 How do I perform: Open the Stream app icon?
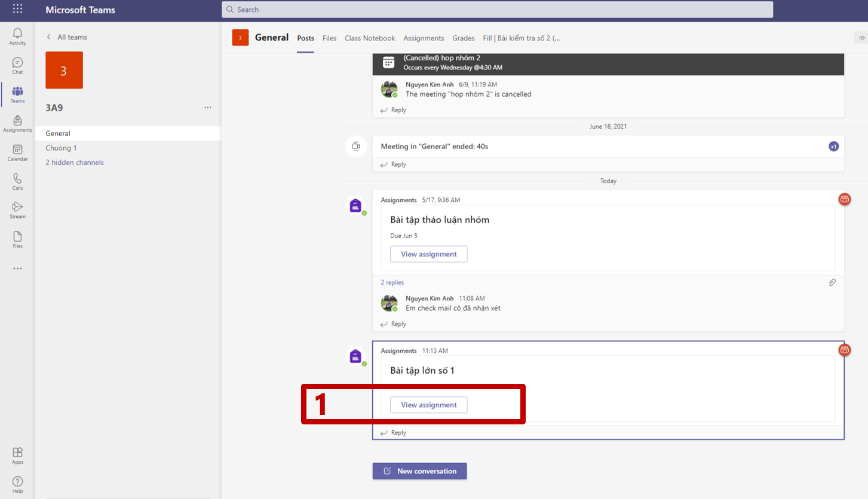(x=17, y=210)
